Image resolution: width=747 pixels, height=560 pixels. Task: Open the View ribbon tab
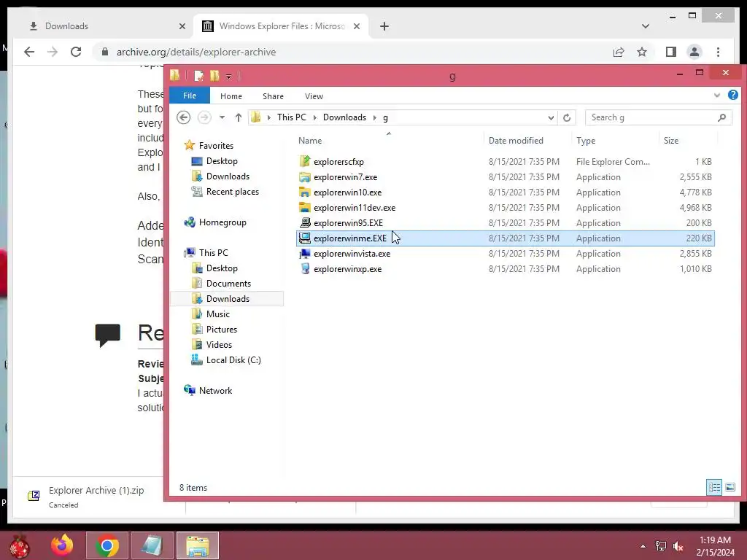314,96
